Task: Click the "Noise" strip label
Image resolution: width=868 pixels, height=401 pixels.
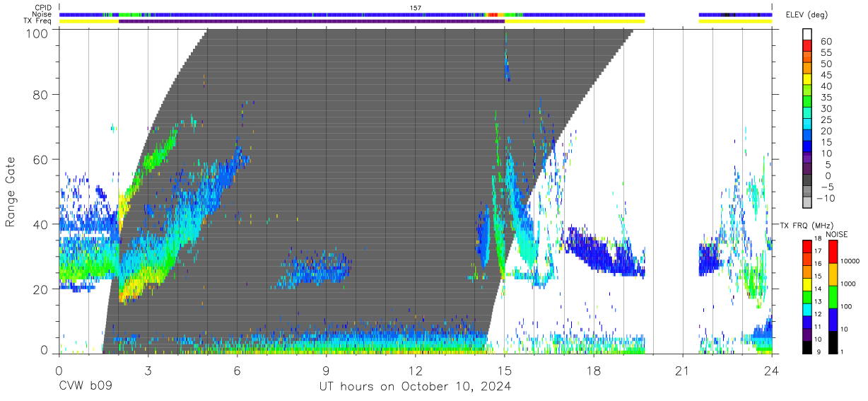Action: click(x=43, y=14)
